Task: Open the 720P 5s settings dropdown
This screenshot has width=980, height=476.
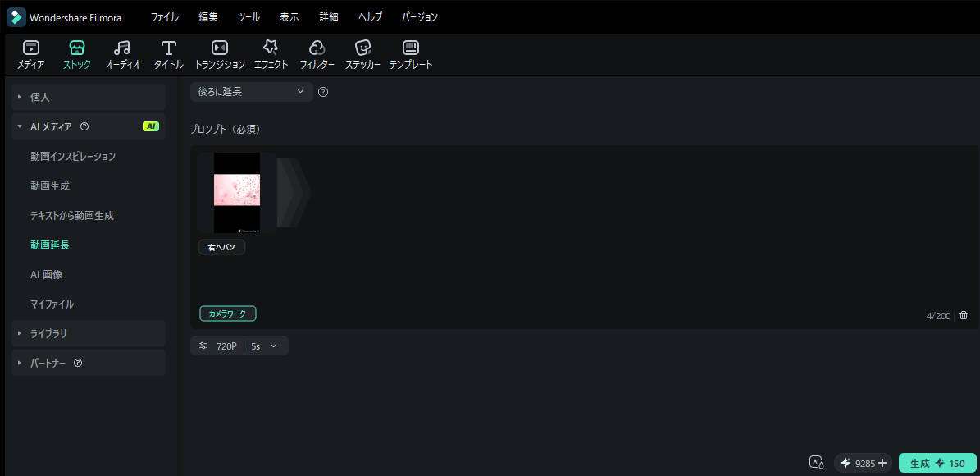Action: 239,346
